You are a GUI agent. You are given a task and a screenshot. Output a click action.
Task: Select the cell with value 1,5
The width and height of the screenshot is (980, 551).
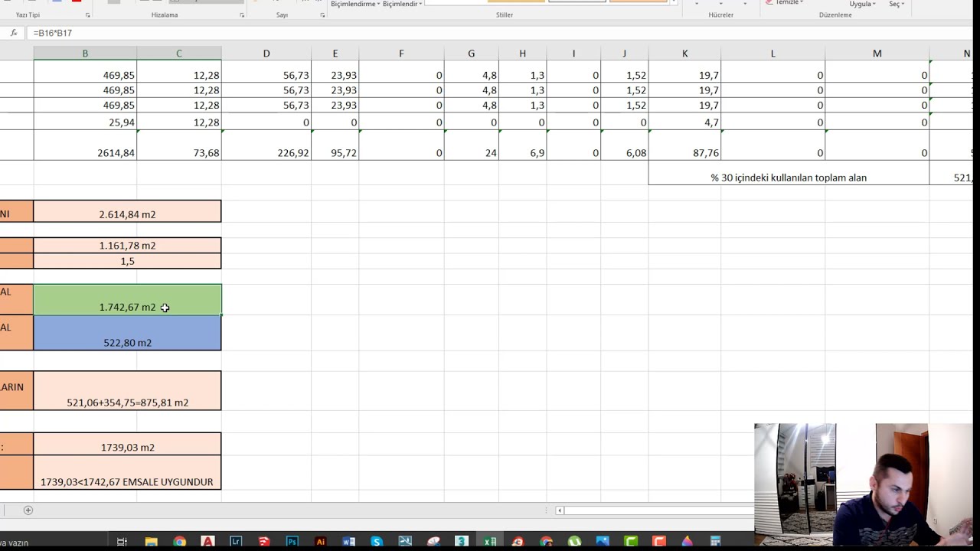pos(127,261)
